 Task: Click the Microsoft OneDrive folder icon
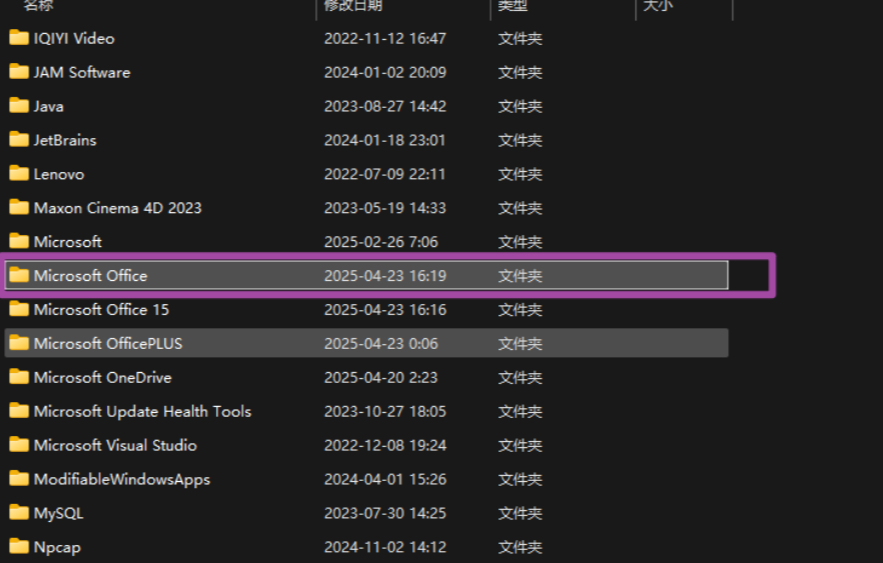click(19, 377)
